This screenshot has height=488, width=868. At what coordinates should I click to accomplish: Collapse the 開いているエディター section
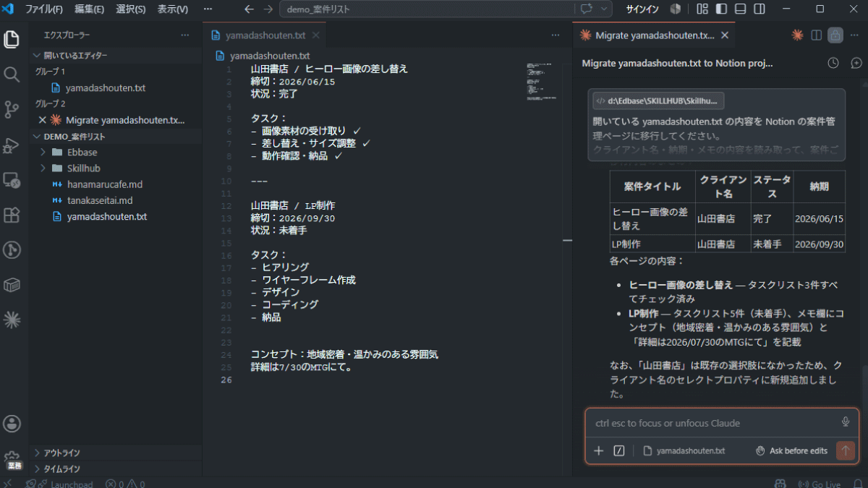point(116,56)
